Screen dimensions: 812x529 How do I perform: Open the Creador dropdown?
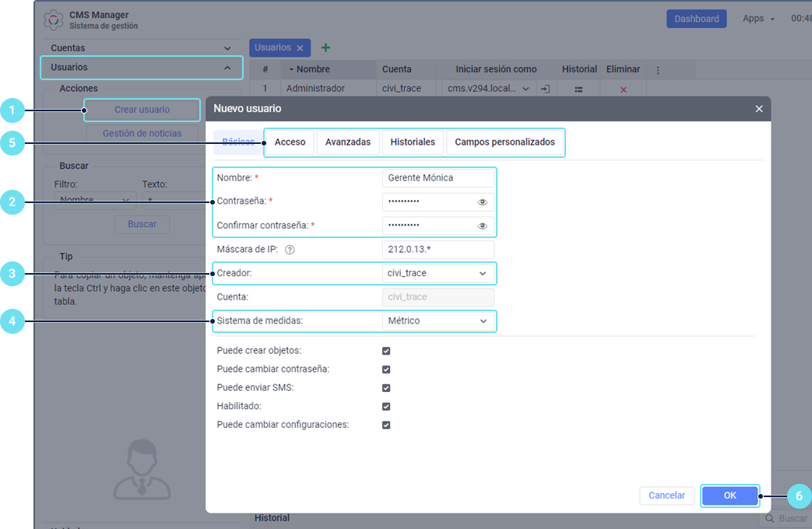pyautogui.click(x=438, y=274)
